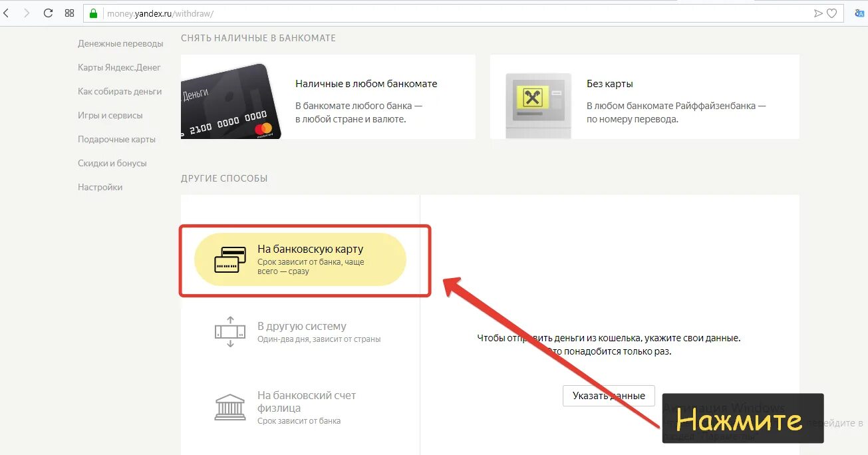Screen dimensions: 868x455
Task: Click the Yandex Money card image
Action: point(231,101)
